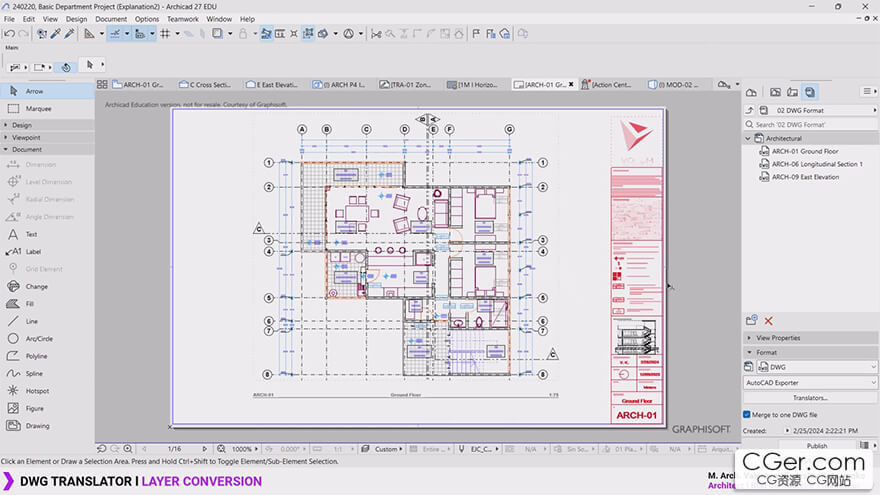Collapse the Architectural folder
880x495 pixels.
[x=748, y=138]
